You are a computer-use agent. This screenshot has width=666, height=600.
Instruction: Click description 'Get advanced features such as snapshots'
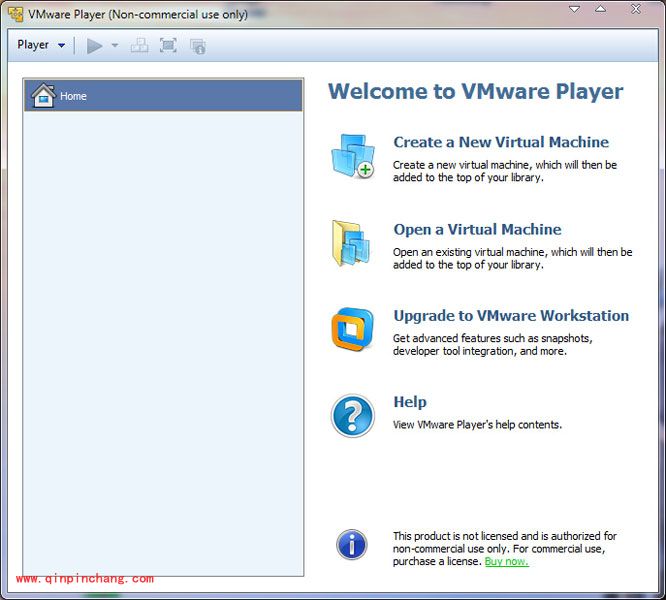click(x=492, y=338)
